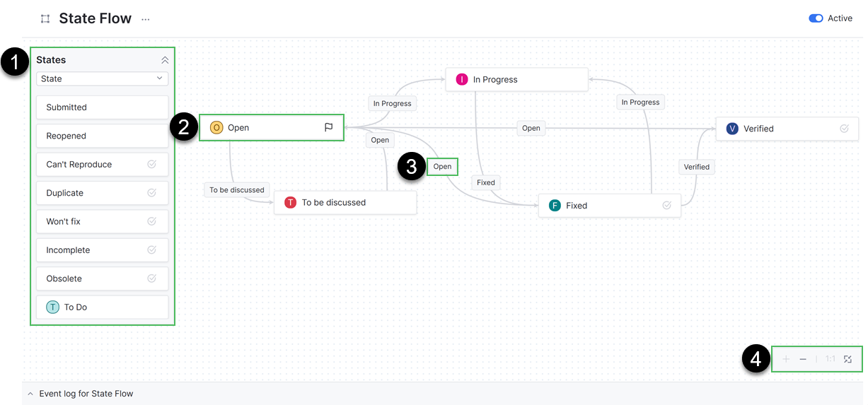Click the To be discussed transition label
Viewport: 868px width, 405px height.
click(237, 189)
